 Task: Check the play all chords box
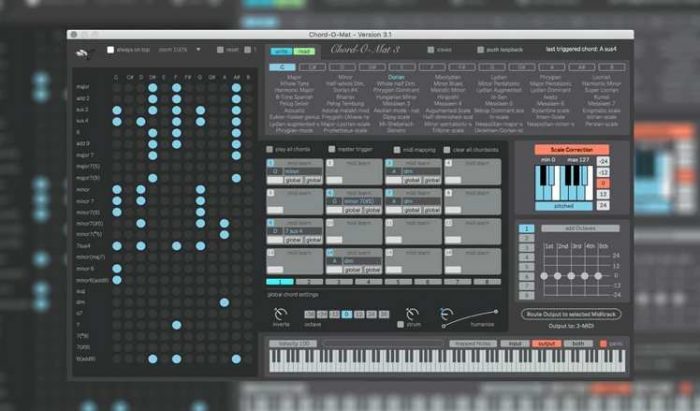270,149
